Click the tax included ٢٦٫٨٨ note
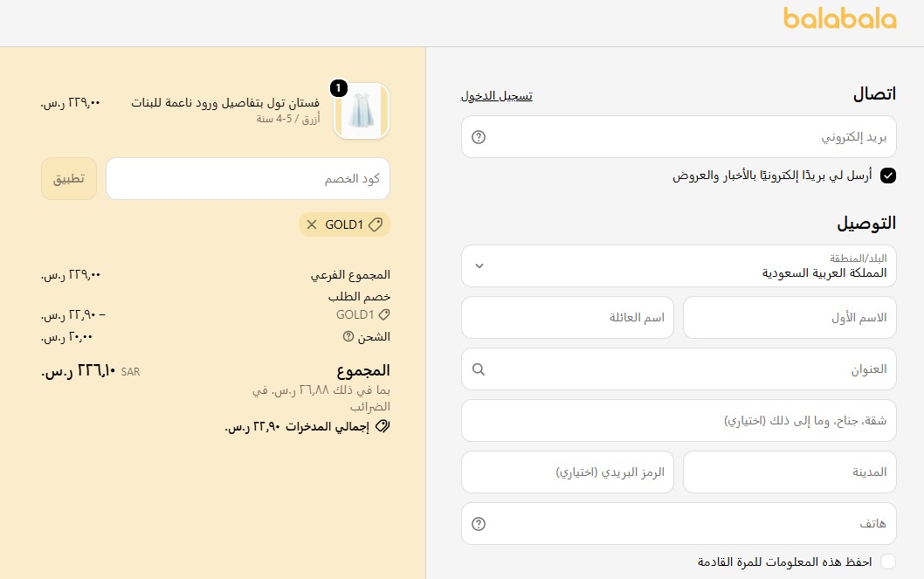 coord(321,398)
